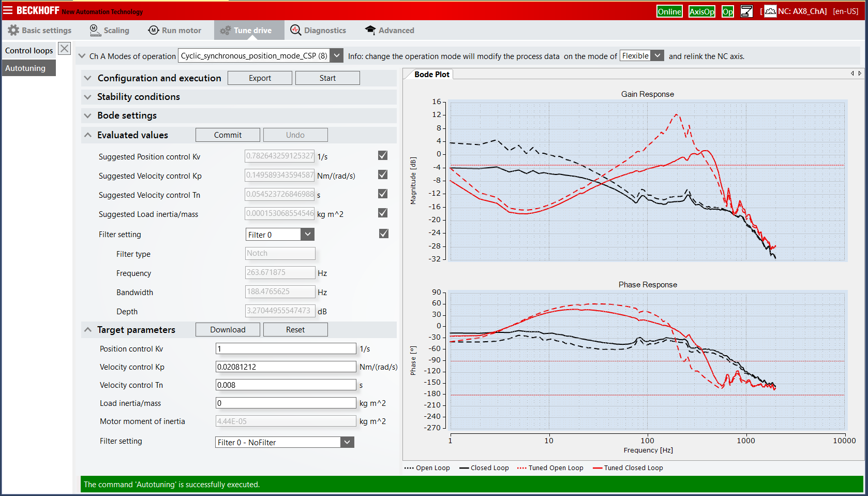Image resolution: width=868 pixels, height=496 pixels.
Task: Click the Reset button
Action: [x=295, y=330]
